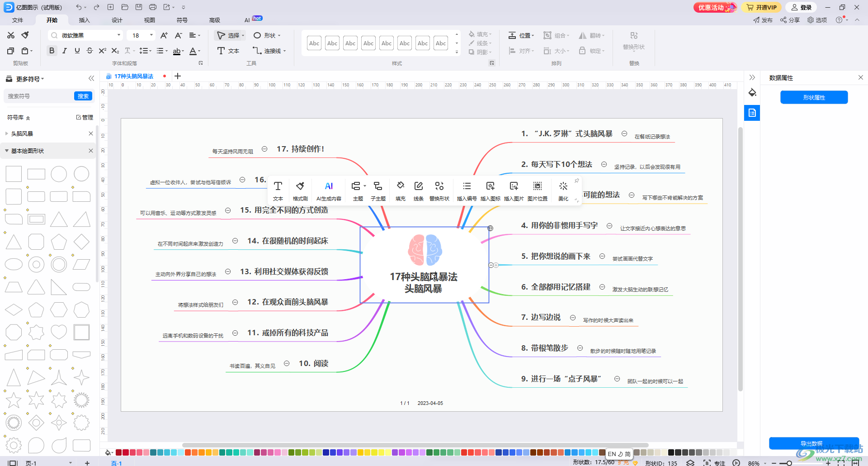
Task: Click 图片位置 in floating toolbar
Action: coord(537,191)
